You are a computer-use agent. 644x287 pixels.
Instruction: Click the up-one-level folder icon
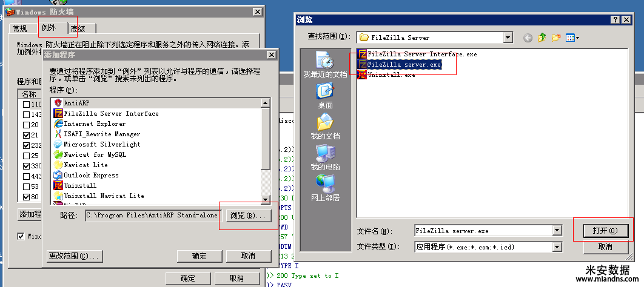542,38
